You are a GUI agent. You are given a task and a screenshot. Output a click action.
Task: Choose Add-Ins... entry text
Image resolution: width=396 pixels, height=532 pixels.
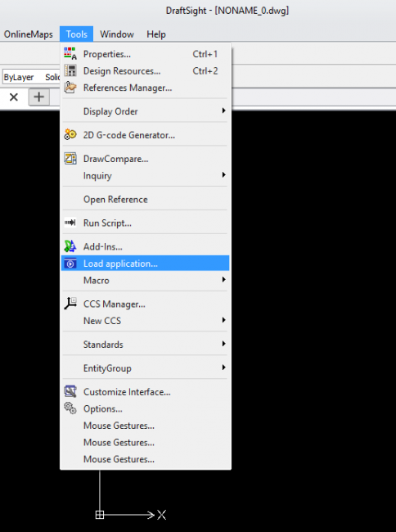click(x=103, y=246)
